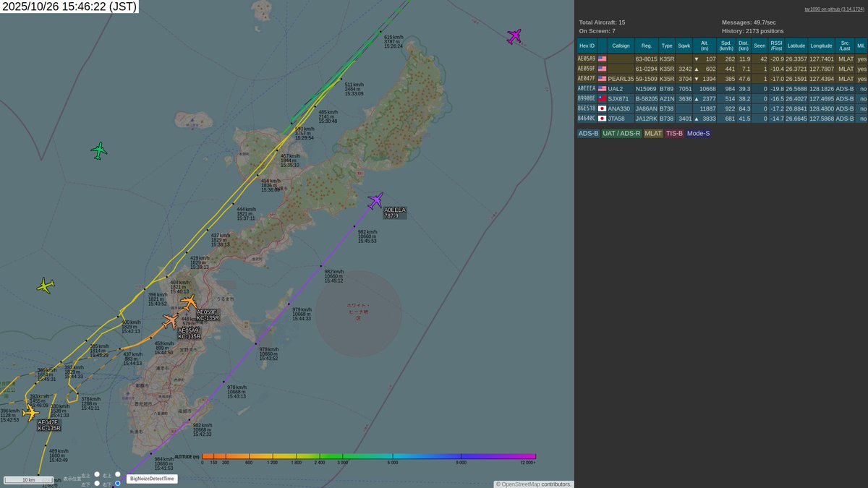Click the AE059F KC-135R map label

click(x=208, y=315)
